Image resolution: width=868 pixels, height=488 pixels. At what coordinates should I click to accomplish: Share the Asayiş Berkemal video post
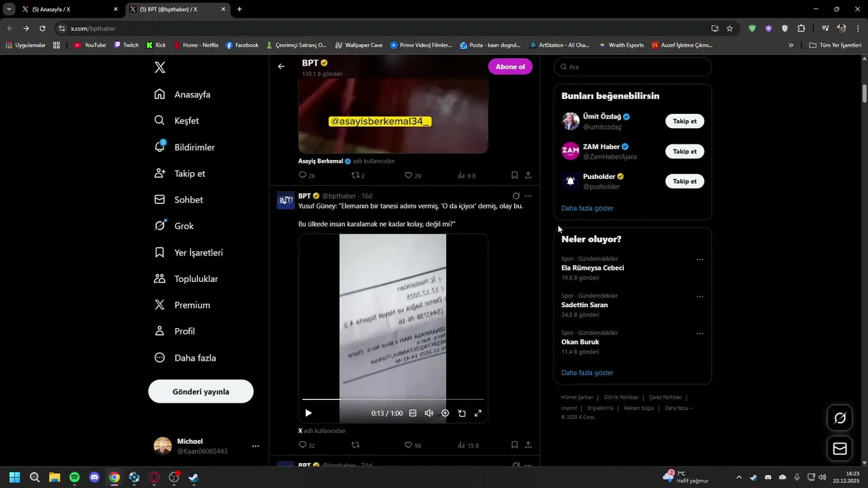pyautogui.click(x=528, y=176)
